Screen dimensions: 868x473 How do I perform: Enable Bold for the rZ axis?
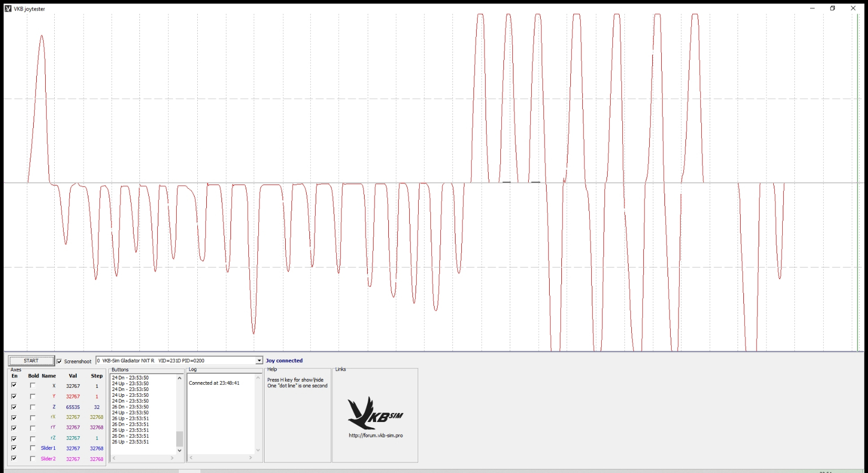(x=33, y=438)
